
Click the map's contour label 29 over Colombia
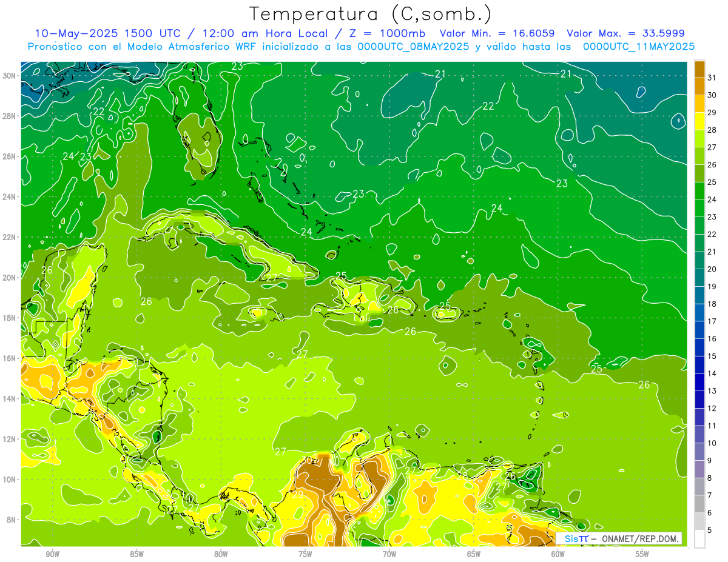[298, 494]
